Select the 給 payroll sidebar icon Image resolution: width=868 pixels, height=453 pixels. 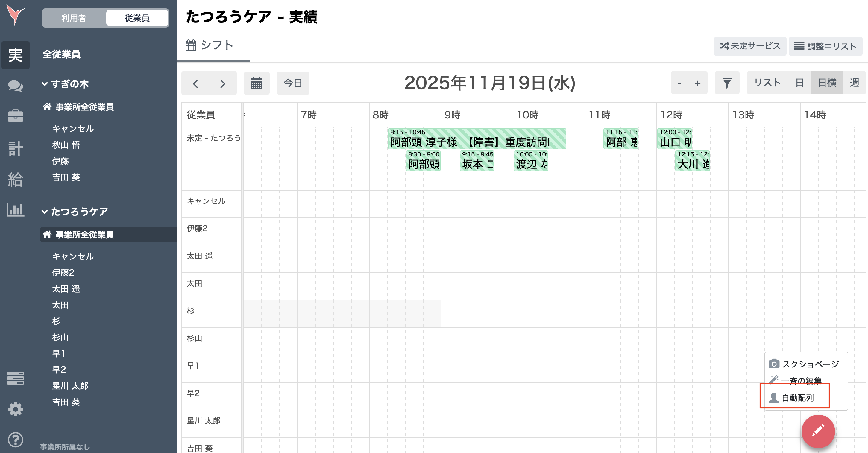(x=16, y=180)
